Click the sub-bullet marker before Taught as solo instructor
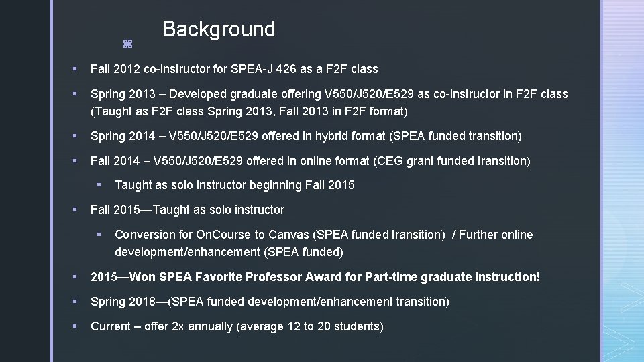 (99, 185)
